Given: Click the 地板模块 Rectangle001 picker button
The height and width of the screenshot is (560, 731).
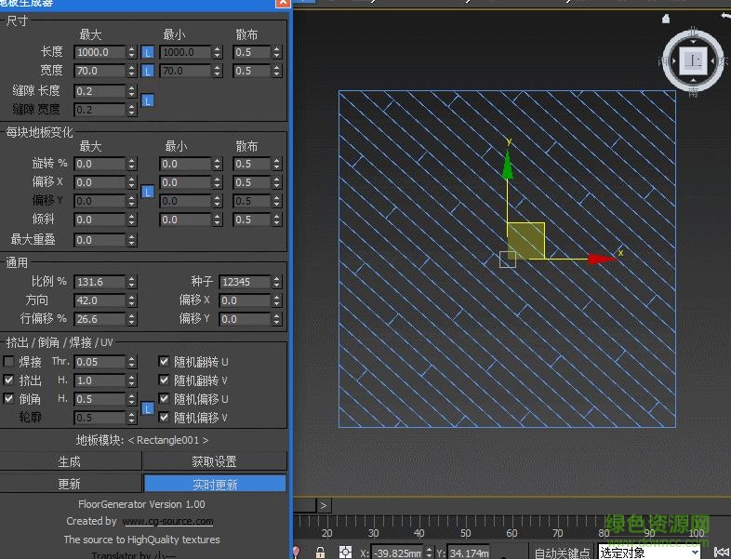Looking at the screenshot, I should pyautogui.click(x=142, y=440).
